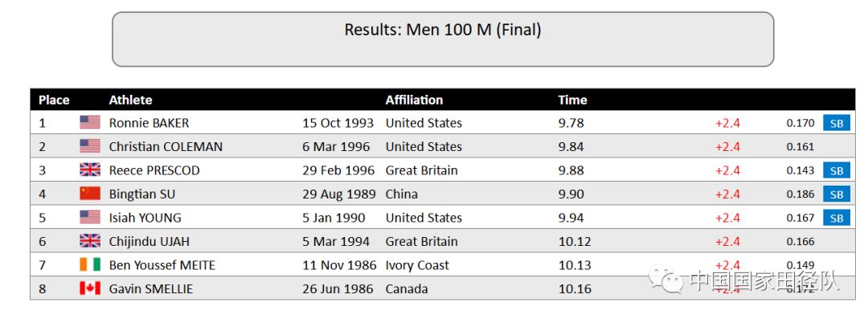
Task: Click the Canada flag next to Gavin SMELLIE
Action: tap(90, 288)
